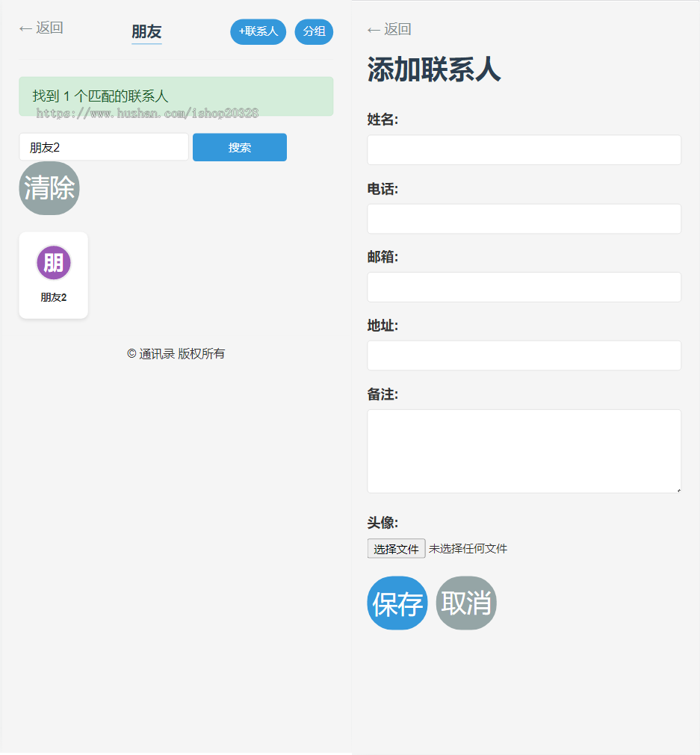Select the 朋友 tab heading
700x755 pixels.
coord(146,32)
